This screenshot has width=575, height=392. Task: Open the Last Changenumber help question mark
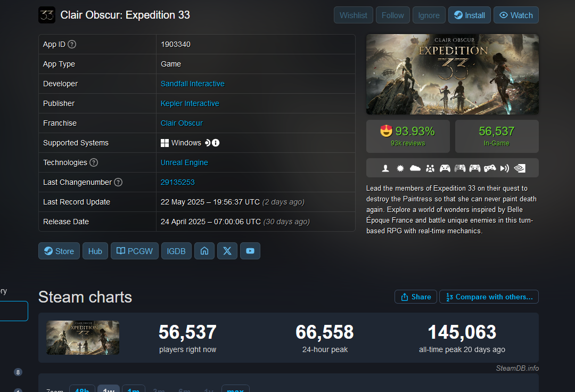pos(118,182)
